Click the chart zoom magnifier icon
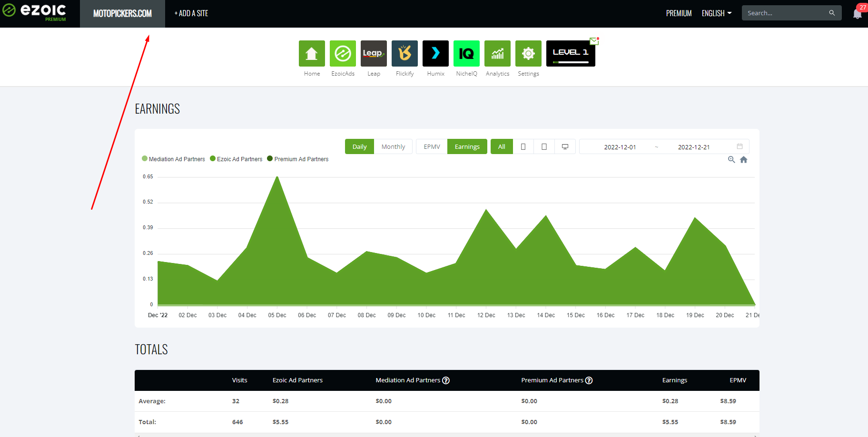 click(x=731, y=160)
